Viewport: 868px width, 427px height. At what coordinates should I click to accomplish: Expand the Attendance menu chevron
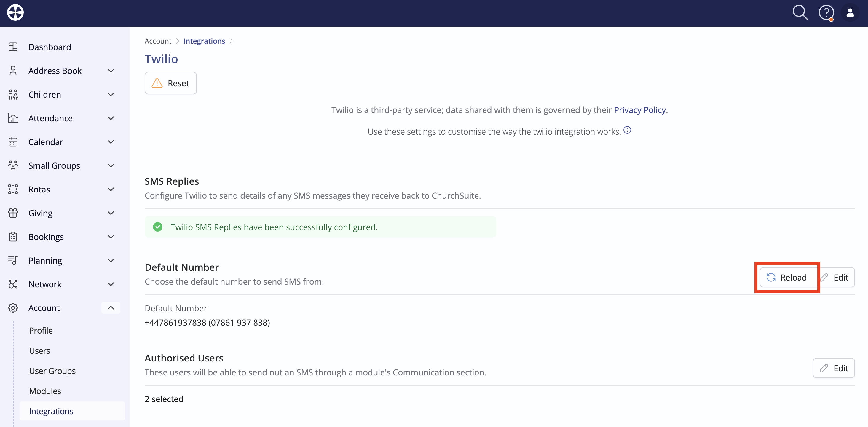coord(111,118)
